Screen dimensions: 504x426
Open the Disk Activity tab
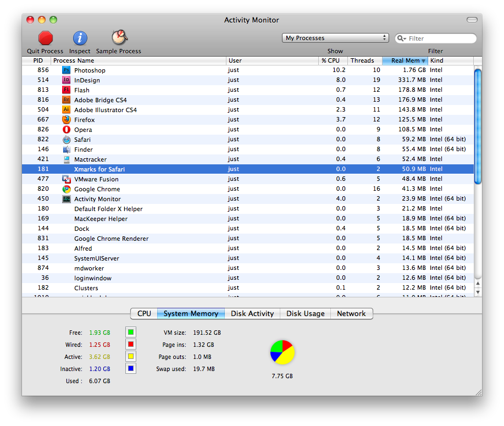pos(252,313)
